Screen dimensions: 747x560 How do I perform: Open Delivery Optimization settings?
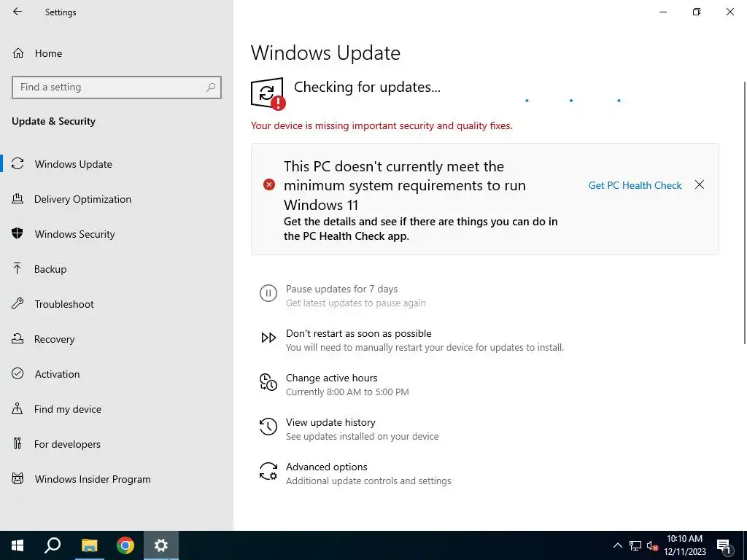pos(82,199)
